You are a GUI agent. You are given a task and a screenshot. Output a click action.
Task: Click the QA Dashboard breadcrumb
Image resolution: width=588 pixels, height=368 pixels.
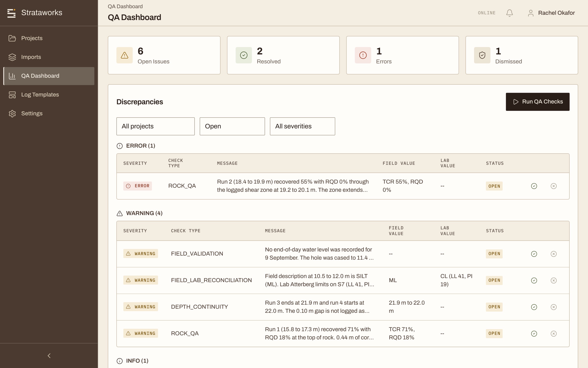[x=125, y=7]
